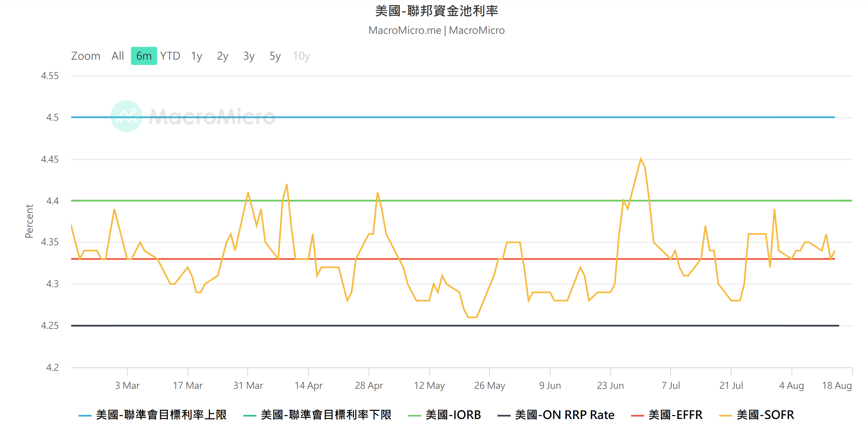This screenshot has height=438, width=868.
Task: Choose the 5y zoom range
Action: click(x=275, y=56)
